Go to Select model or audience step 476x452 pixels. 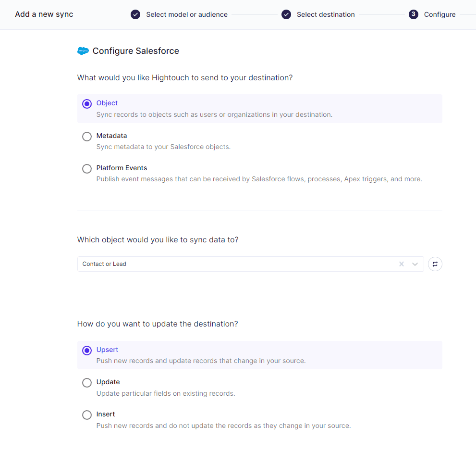click(187, 14)
